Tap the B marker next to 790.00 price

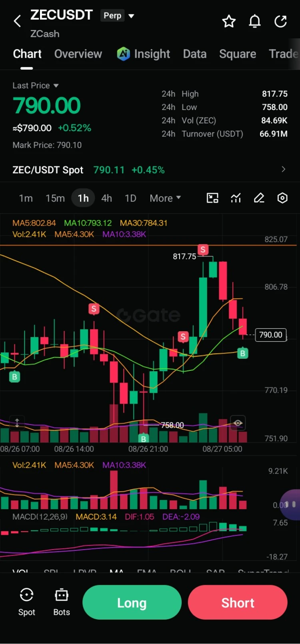(x=242, y=353)
